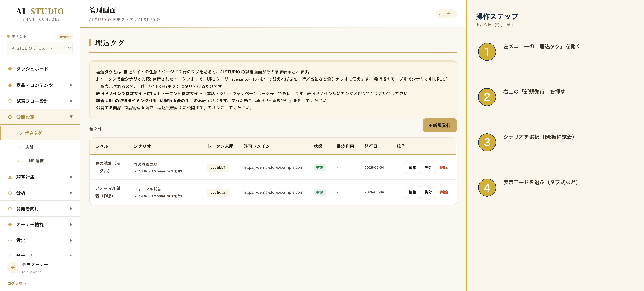644x291 pixels.
Task: Expand the 試着フロー設計 arrow
Action: [x=71, y=101]
